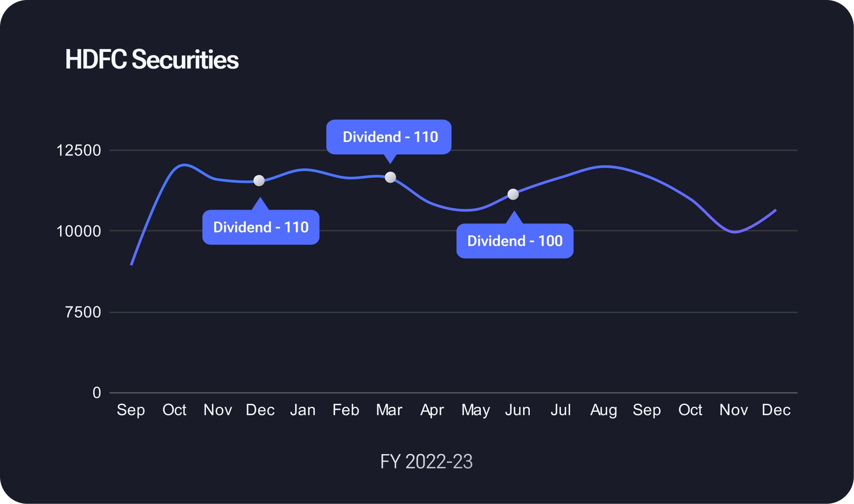Screen dimensions: 854x504
Task: Click the 10000 y-axis label
Action: 79,231
